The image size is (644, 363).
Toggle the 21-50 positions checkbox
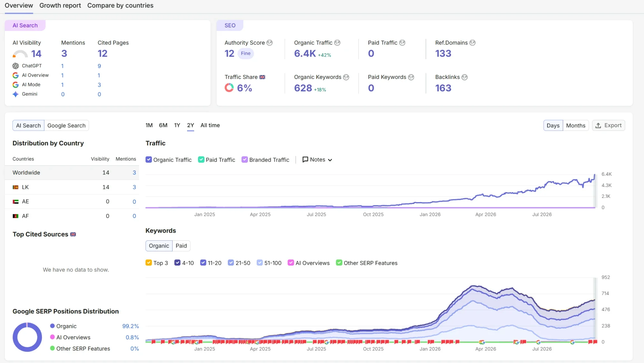tap(231, 263)
